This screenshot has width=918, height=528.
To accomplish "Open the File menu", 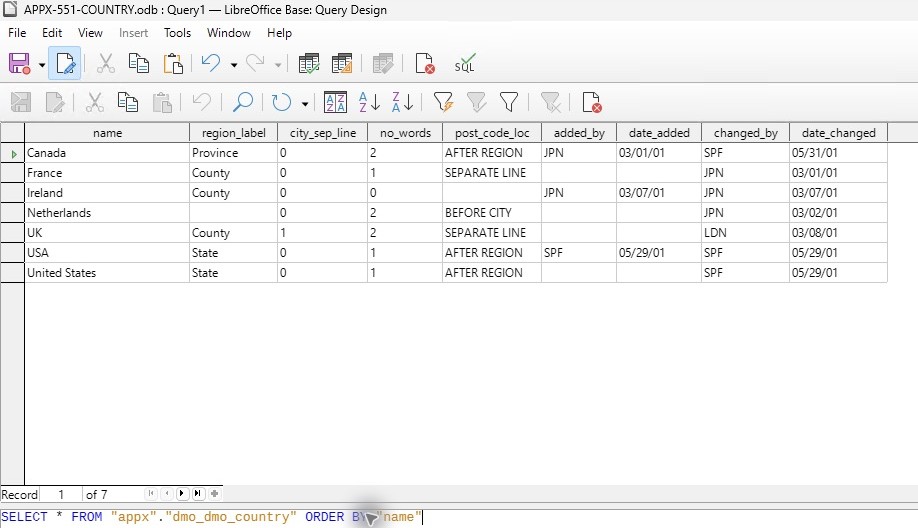I will pos(17,33).
